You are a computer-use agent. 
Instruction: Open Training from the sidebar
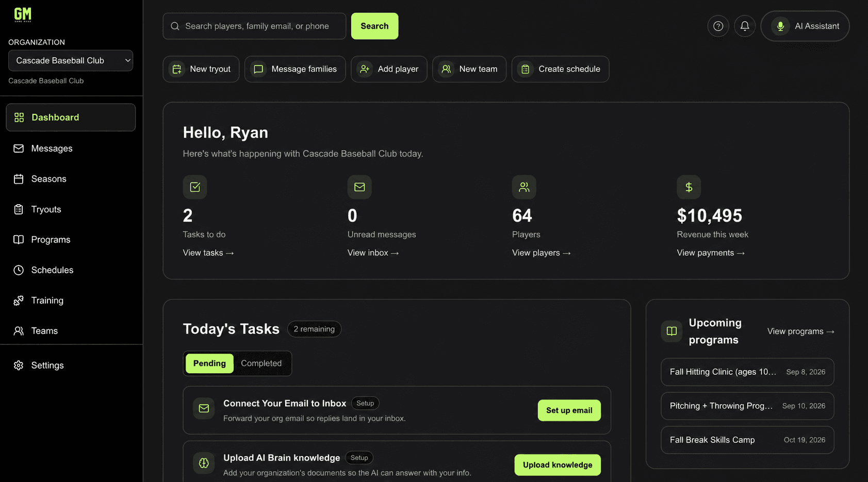pos(71,301)
